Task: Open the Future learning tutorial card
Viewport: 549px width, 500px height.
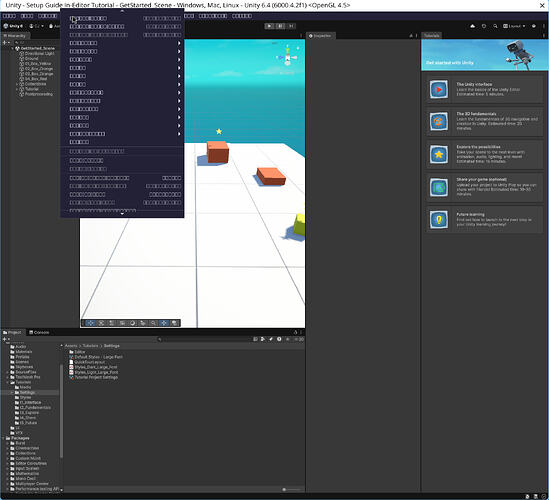Action: [x=485, y=220]
